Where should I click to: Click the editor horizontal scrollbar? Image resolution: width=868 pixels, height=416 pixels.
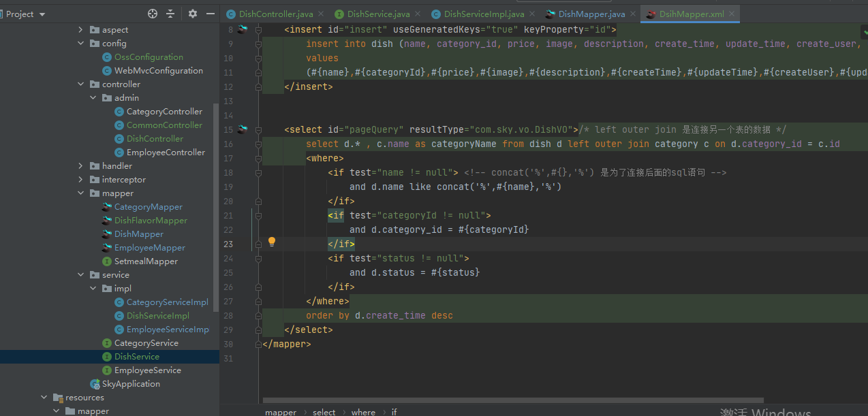click(513, 400)
